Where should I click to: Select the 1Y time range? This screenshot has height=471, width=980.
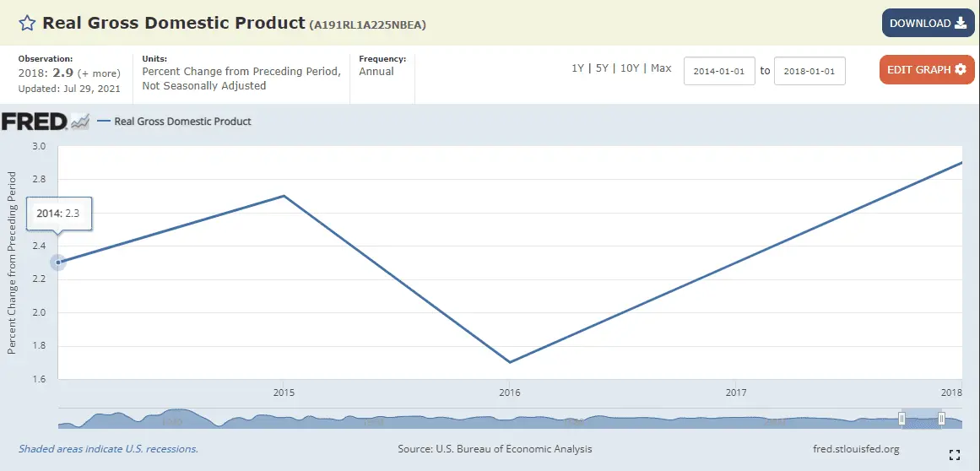pyautogui.click(x=577, y=68)
